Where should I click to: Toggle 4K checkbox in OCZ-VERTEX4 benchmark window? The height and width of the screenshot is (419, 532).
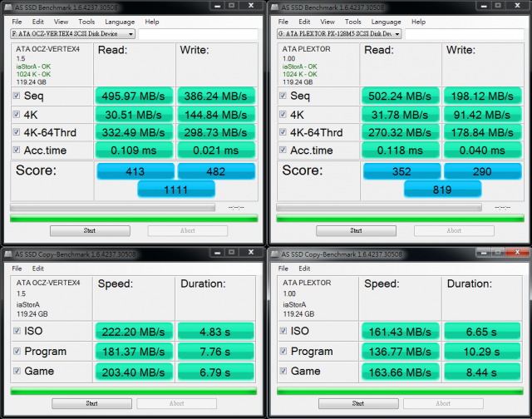tap(17, 114)
